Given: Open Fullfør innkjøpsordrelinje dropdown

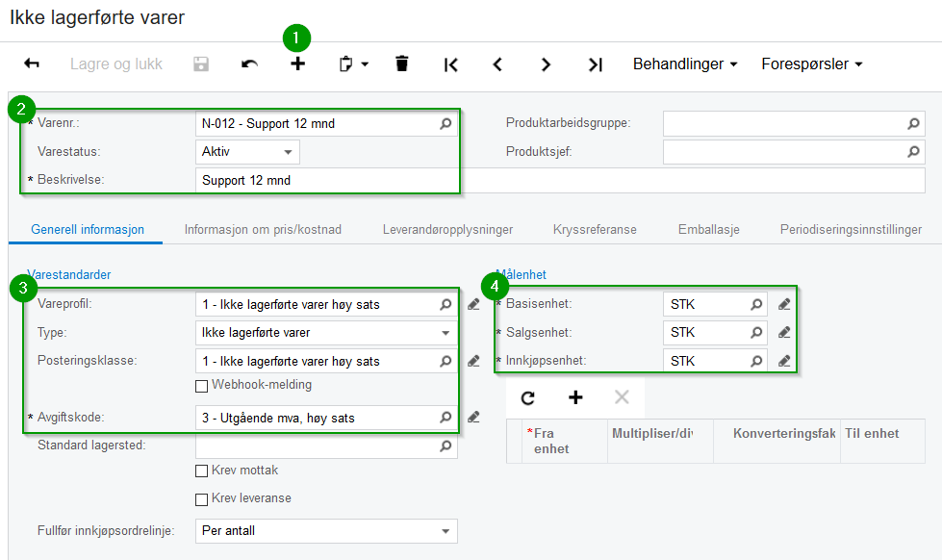Looking at the screenshot, I should click(x=446, y=531).
